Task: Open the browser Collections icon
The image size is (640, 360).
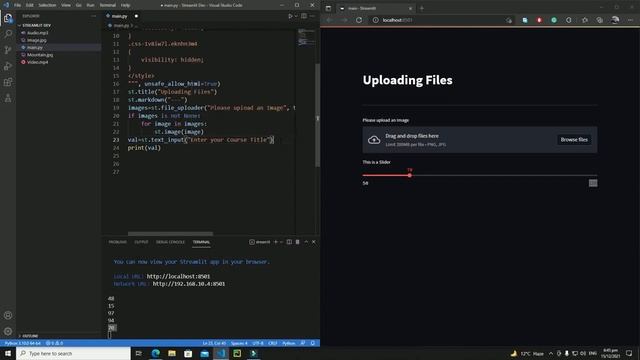Action: pyautogui.click(x=600, y=20)
